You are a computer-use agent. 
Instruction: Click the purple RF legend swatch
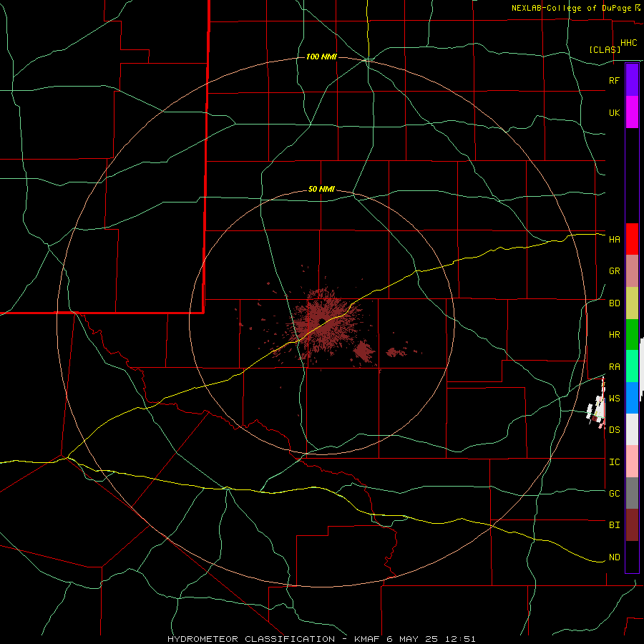[x=632, y=80]
